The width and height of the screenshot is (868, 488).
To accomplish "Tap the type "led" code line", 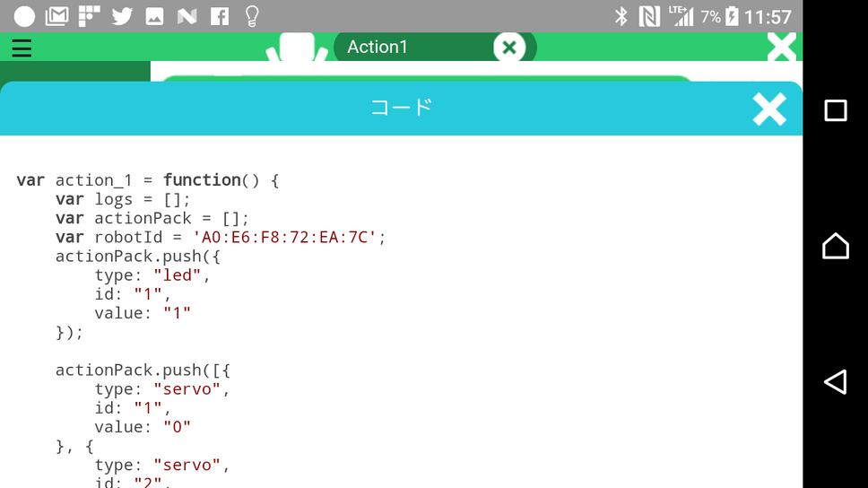I will [x=152, y=275].
